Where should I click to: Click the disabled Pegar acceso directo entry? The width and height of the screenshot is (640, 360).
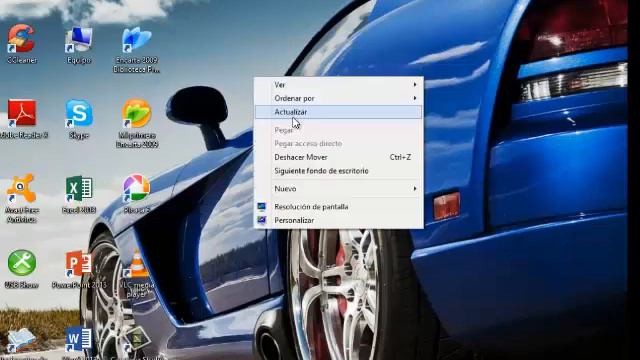(x=338, y=144)
